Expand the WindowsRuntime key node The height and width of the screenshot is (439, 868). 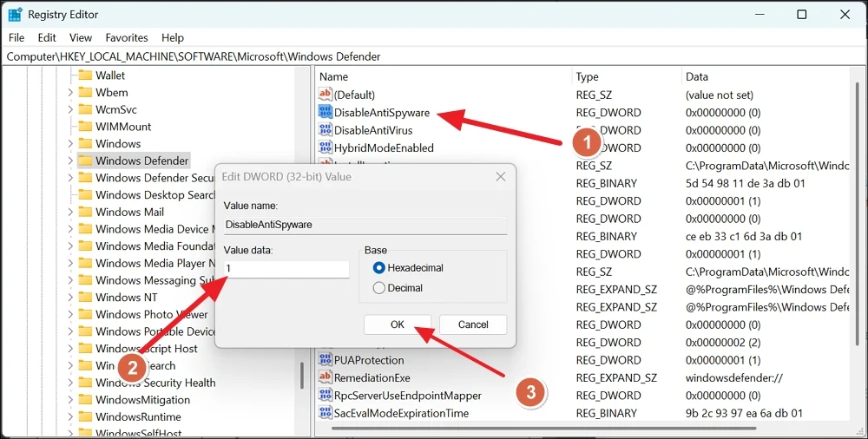click(70, 416)
